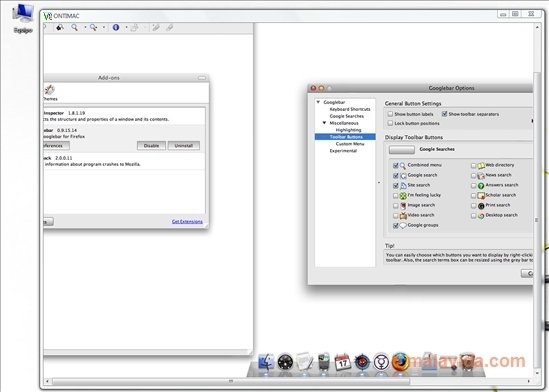Viewport: 549px width, 392px height.
Task: Check the Scholar search checkbox
Action: (x=473, y=196)
